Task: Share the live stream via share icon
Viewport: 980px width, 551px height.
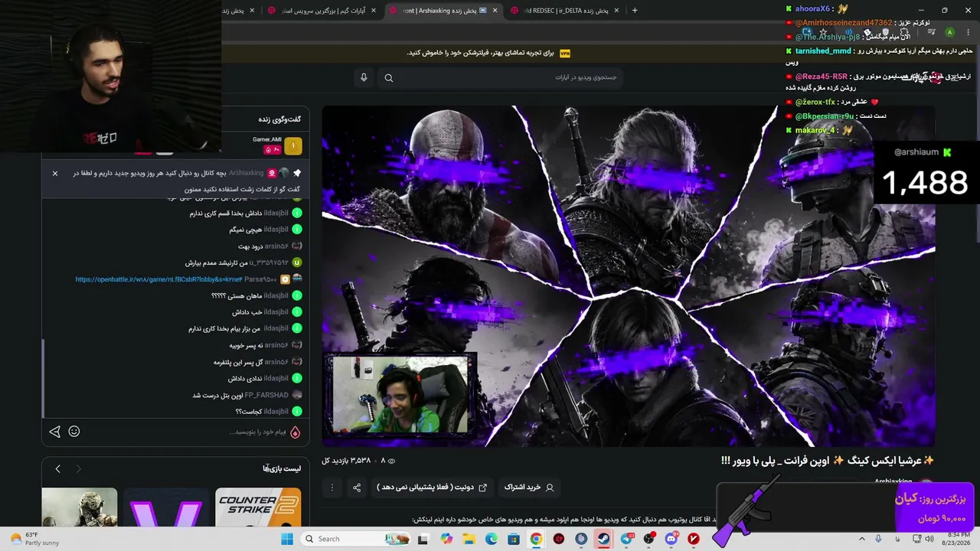Action: coord(357,487)
